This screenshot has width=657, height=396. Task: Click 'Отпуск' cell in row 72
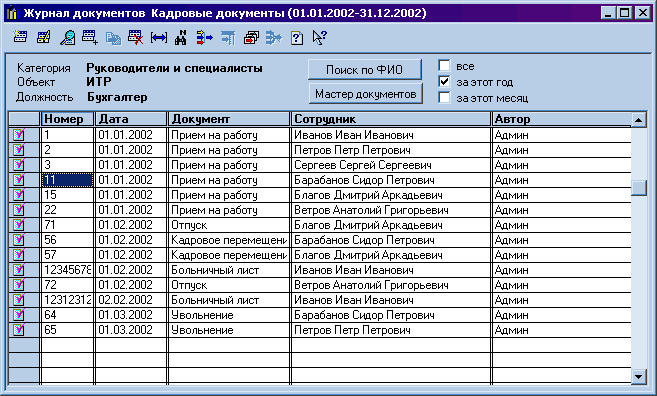point(229,285)
